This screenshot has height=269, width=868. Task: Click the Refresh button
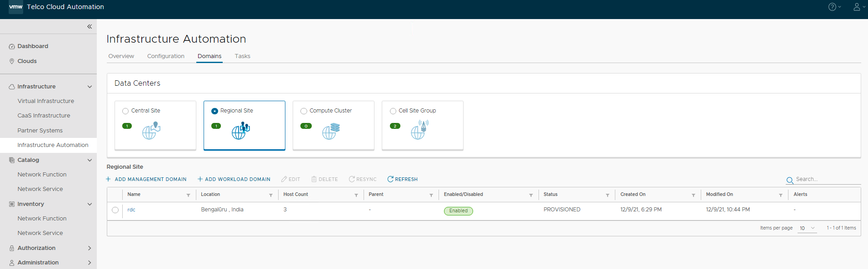pos(403,179)
